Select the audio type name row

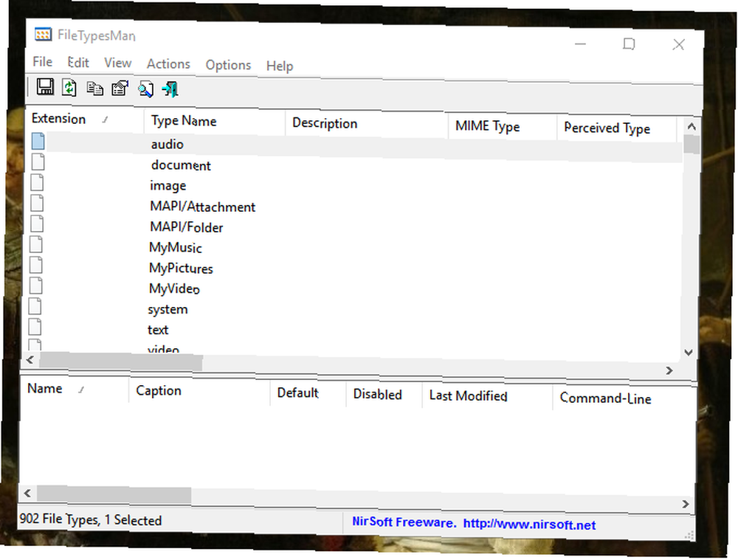click(167, 144)
